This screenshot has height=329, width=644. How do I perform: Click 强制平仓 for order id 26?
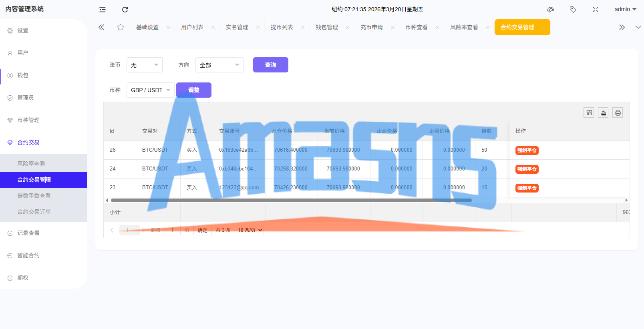click(527, 150)
